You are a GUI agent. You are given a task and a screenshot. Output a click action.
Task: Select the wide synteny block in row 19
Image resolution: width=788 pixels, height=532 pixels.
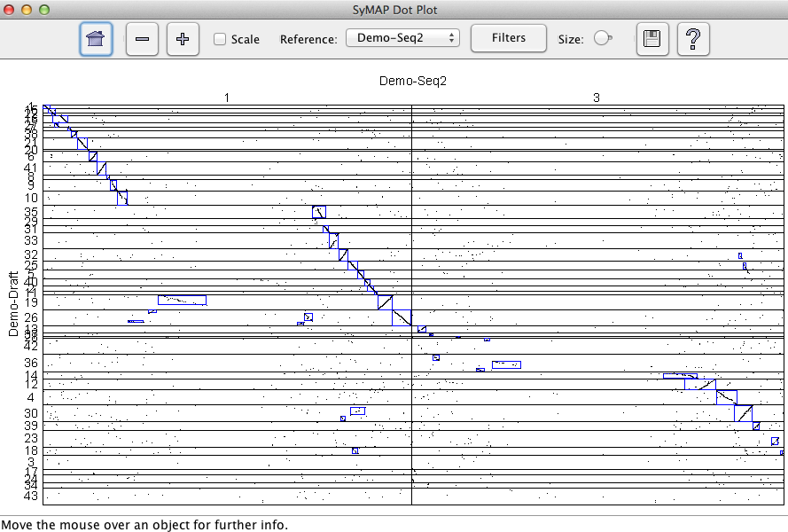[182, 301]
